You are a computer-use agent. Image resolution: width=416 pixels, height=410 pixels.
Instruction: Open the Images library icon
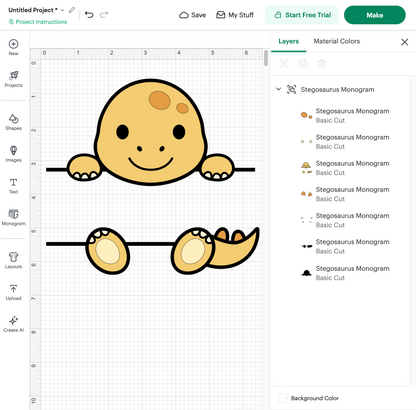point(13,150)
